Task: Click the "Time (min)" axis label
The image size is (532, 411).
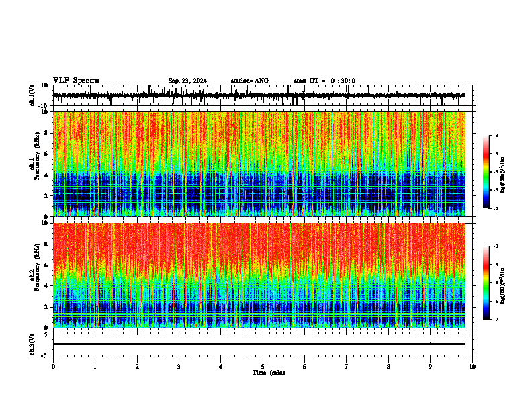Action: [x=269, y=373]
